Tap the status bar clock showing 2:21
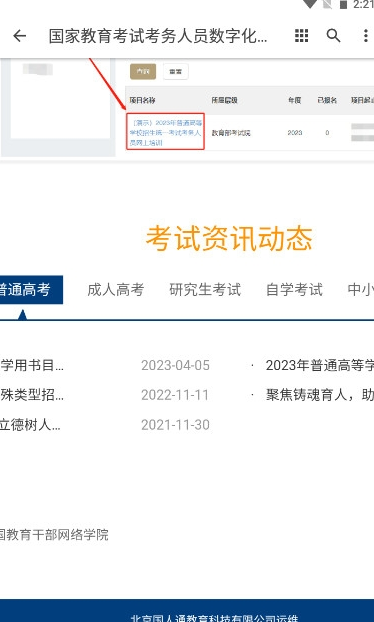Viewport: 374px width, 622px height. [x=363, y=4]
